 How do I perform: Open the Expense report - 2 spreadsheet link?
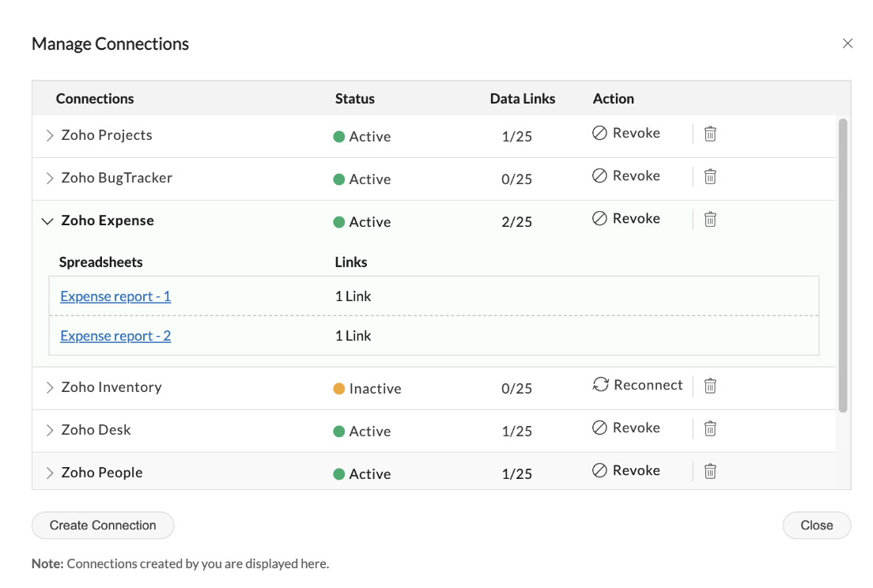[115, 336]
